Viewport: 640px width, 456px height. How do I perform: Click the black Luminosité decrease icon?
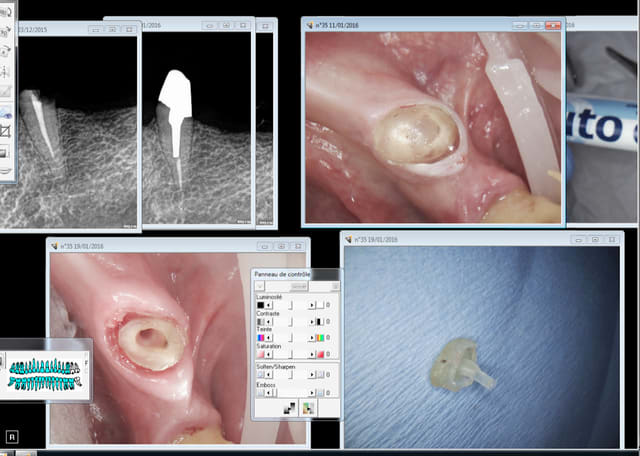click(261, 304)
